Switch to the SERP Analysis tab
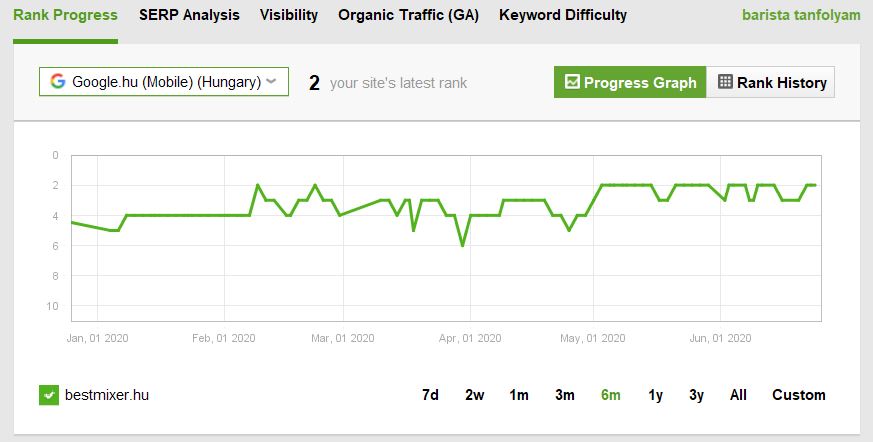 click(x=189, y=15)
